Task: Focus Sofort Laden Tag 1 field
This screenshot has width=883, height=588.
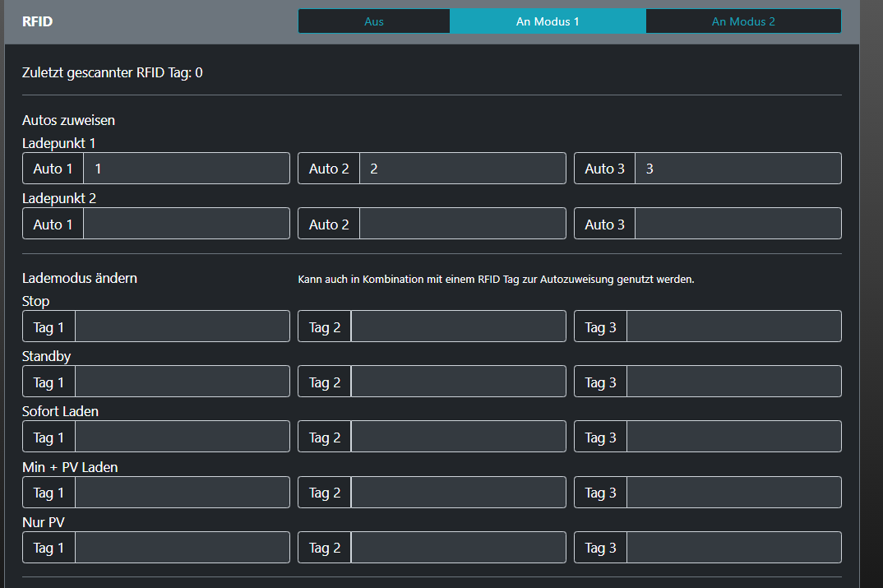Action: click(182, 437)
